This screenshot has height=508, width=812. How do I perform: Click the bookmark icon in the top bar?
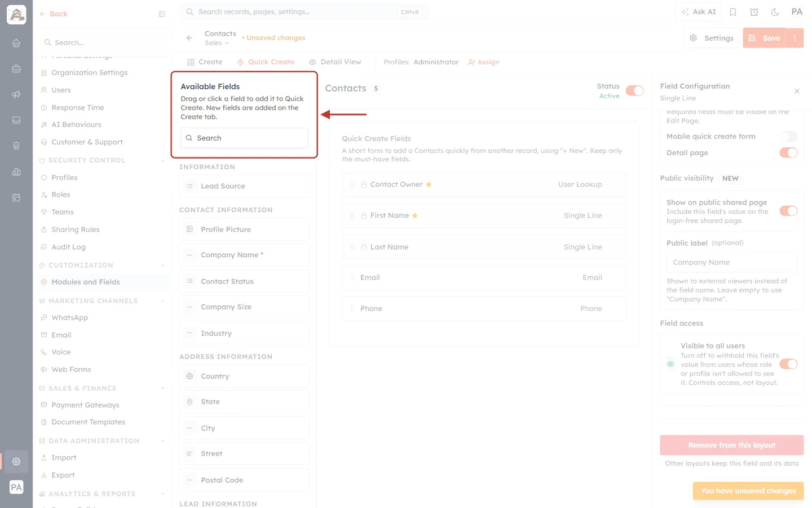[x=733, y=12]
